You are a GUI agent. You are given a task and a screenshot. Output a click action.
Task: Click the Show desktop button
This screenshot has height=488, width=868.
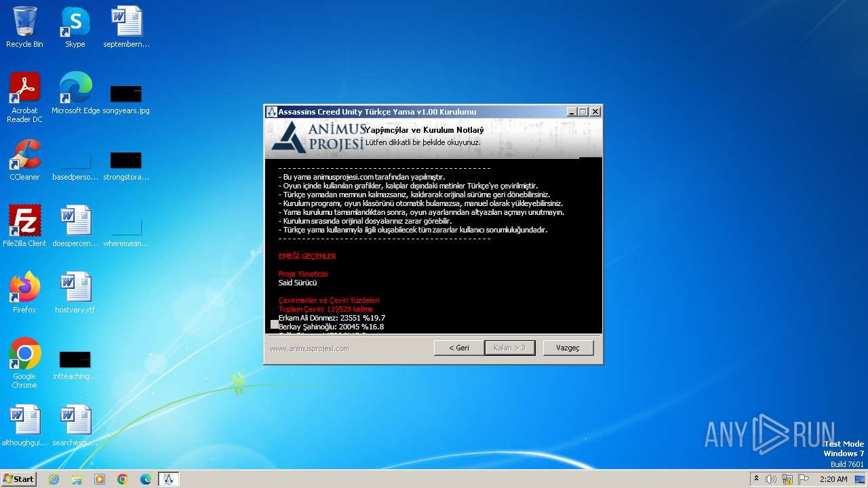pos(861,479)
